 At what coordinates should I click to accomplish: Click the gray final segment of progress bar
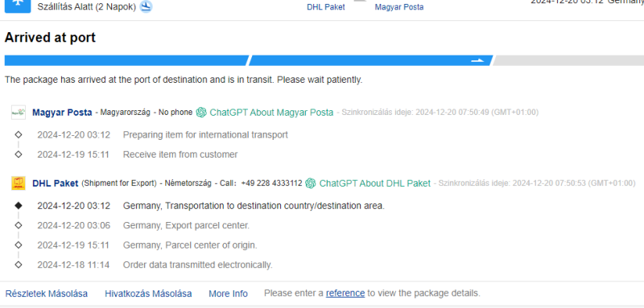(568, 60)
